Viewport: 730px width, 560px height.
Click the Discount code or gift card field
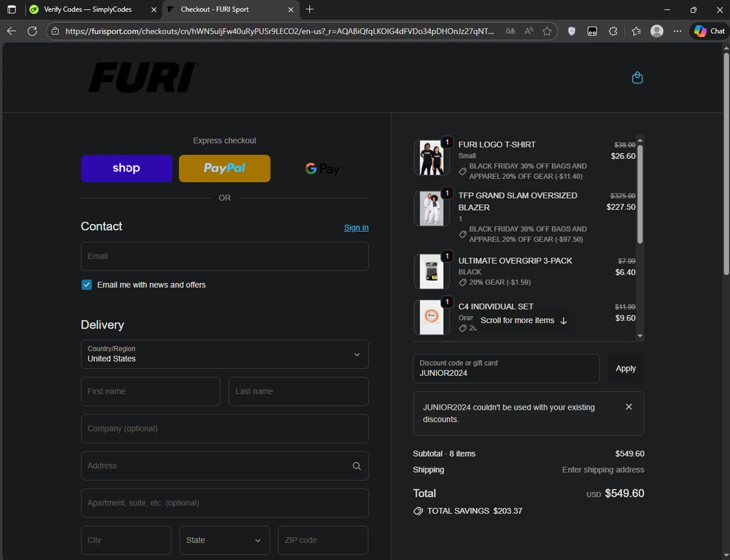tap(506, 369)
